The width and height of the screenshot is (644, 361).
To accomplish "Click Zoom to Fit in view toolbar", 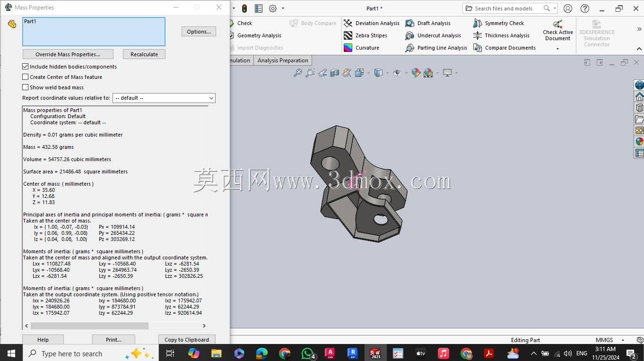I will [x=297, y=73].
